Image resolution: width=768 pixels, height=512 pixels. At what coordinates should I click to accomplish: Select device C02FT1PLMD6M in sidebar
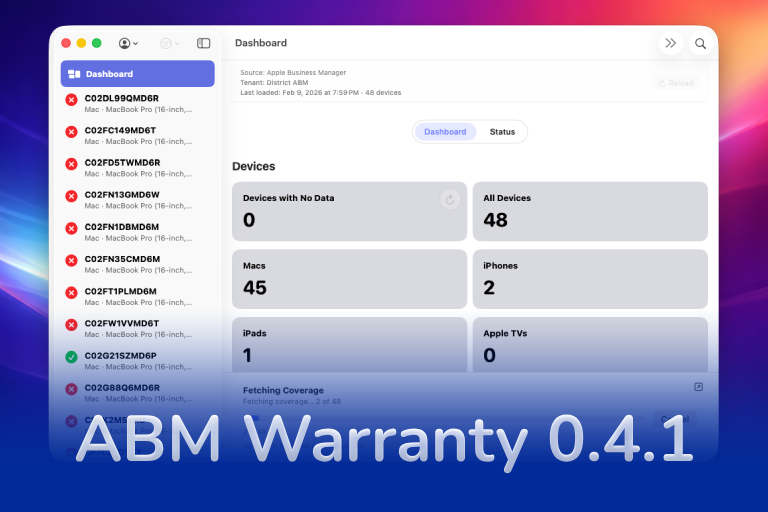pos(138,296)
